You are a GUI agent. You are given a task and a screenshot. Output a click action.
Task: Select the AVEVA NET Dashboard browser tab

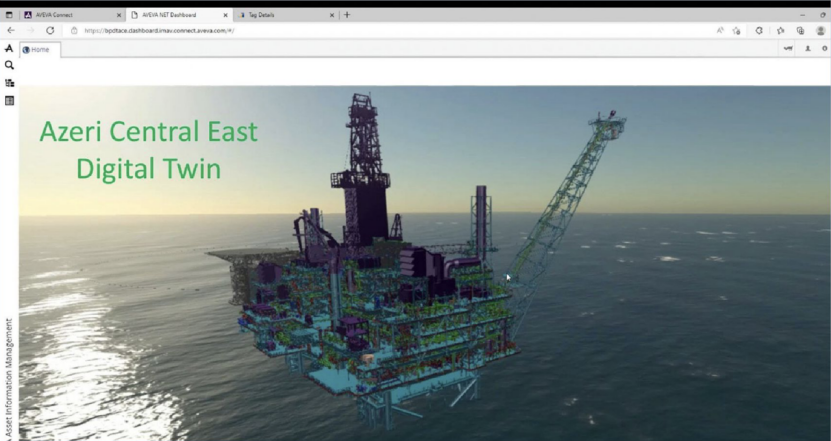click(x=180, y=15)
